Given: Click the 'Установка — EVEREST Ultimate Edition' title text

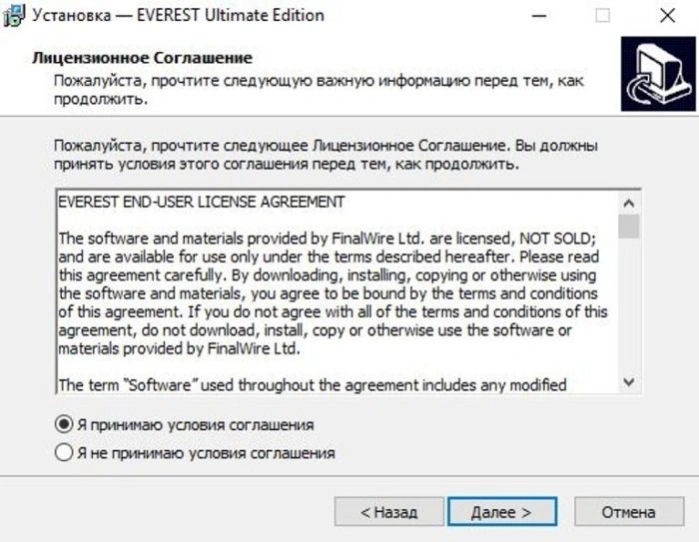Looking at the screenshot, I should 178,15.
